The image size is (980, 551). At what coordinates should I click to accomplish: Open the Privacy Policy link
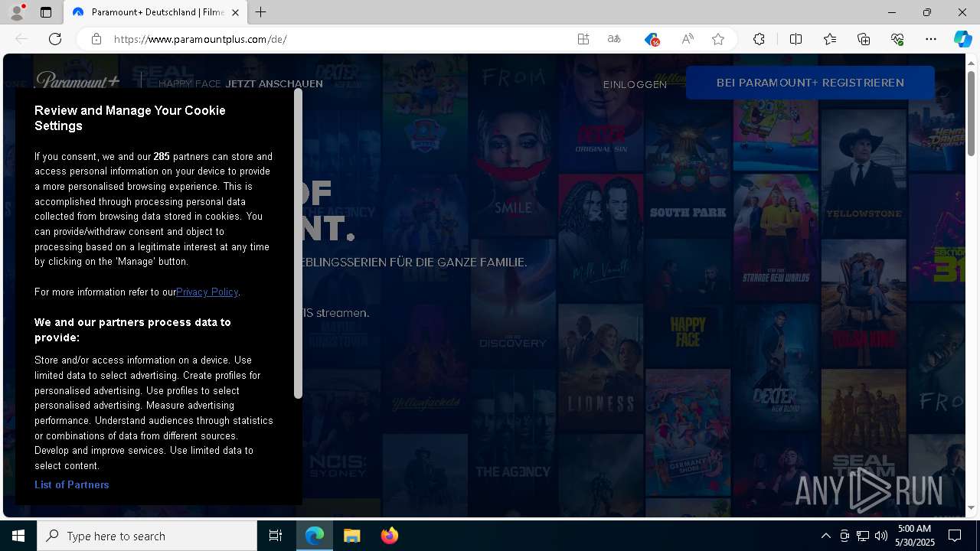207,292
